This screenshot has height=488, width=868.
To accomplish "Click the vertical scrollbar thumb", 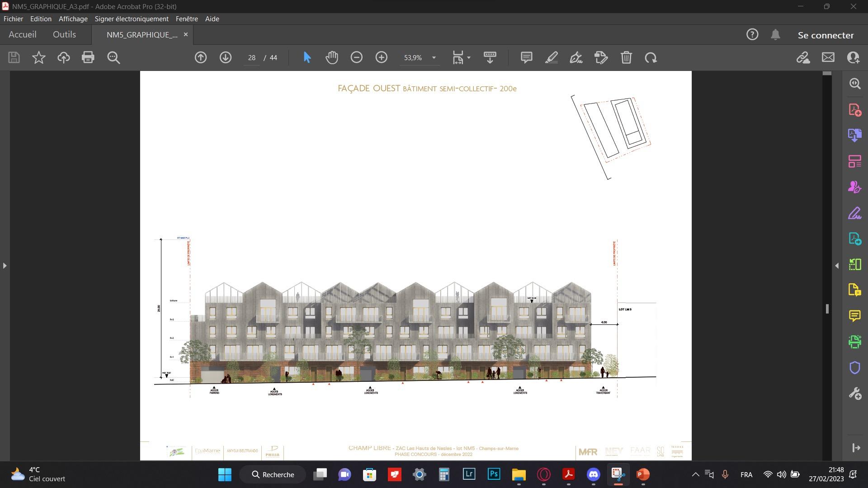I will pos(827,309).
